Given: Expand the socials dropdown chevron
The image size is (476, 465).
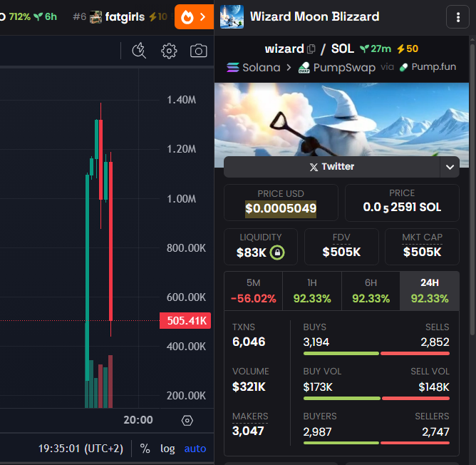Looking at the screenshot, I should pos(450,167).
